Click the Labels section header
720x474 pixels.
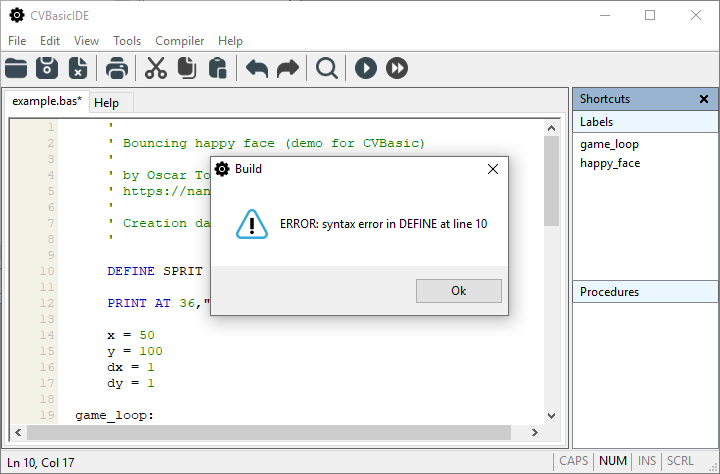pos(645,122)
